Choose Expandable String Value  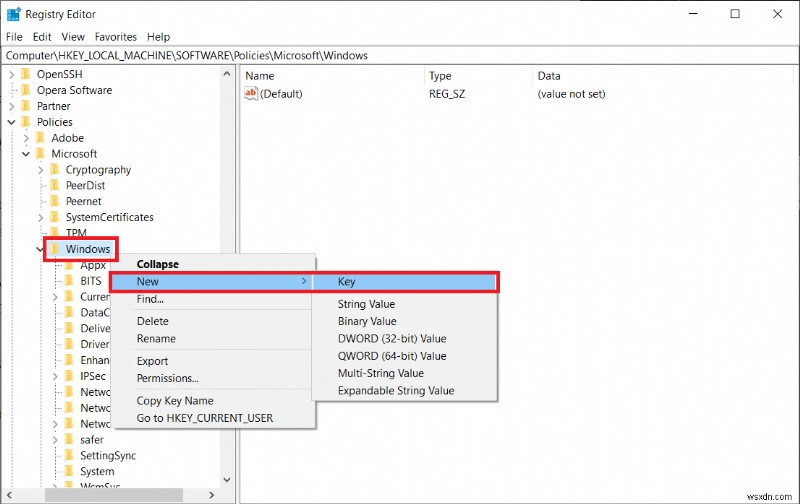coord(405,391)
